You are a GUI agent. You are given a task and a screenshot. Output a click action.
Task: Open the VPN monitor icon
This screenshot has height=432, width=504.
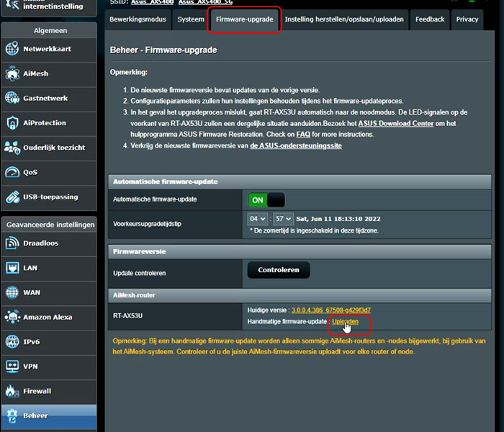12,366
